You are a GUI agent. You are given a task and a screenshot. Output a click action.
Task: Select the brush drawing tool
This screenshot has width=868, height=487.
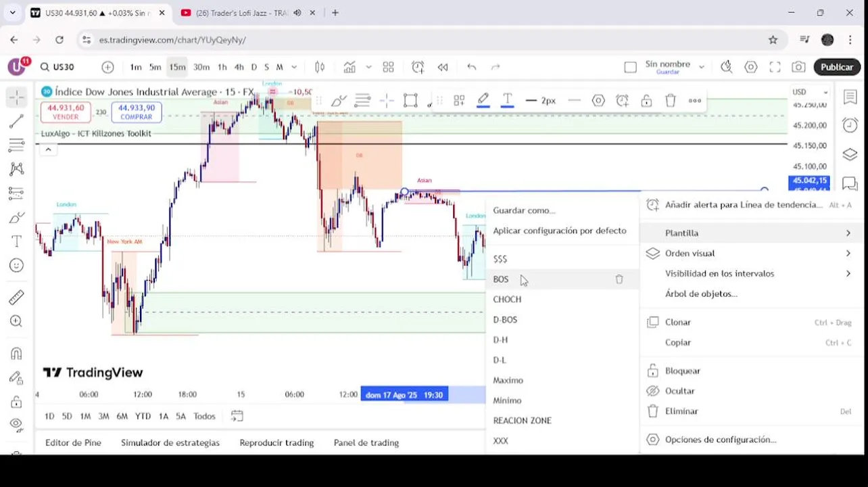coord(16,217)
